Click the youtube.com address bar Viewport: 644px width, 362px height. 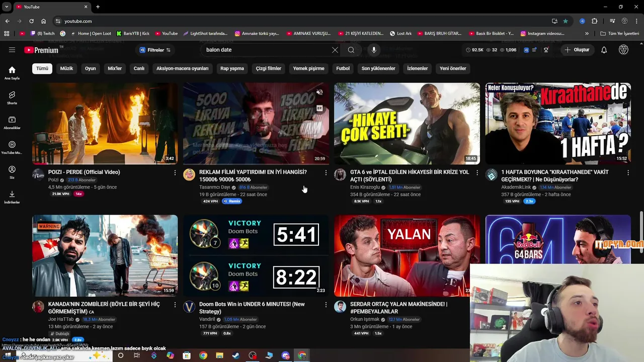coord(302,21)
